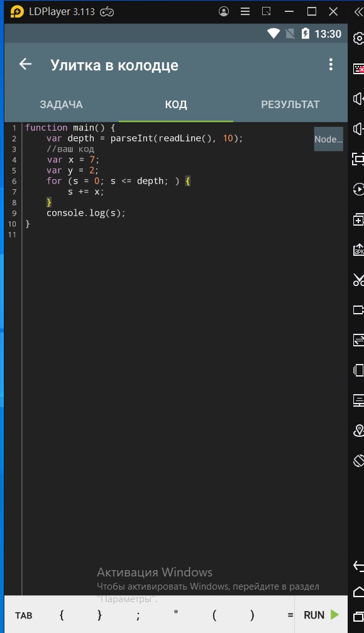Insert a tab with TAB key
The width and height of the screenshot is (364, 633).
(x=23, y=615)
